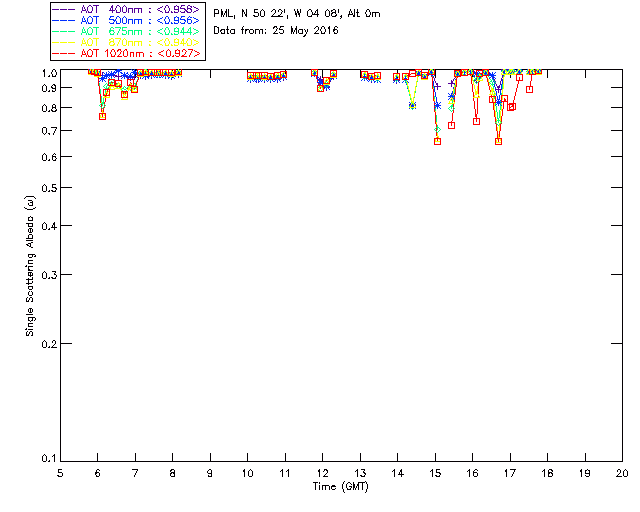640x512 pixels.
Task: Select the AOT 500nm <0.956> legend label
Action: (x=140, y=20)
